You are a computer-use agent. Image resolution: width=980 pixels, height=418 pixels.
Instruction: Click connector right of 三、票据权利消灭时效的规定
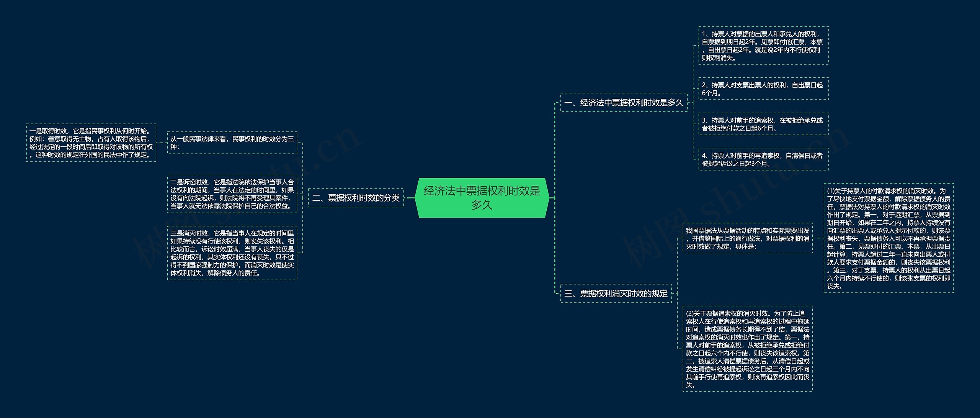pos(675,293)
